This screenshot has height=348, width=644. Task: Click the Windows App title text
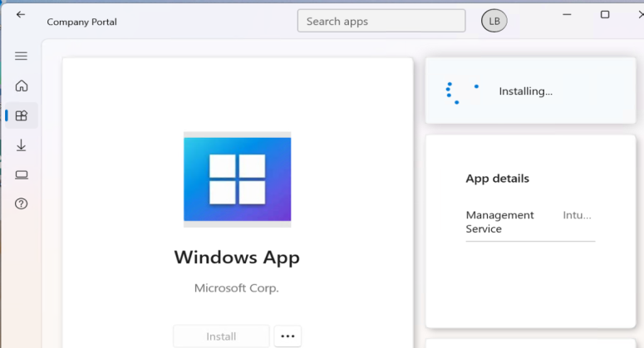tap(237, 257)
